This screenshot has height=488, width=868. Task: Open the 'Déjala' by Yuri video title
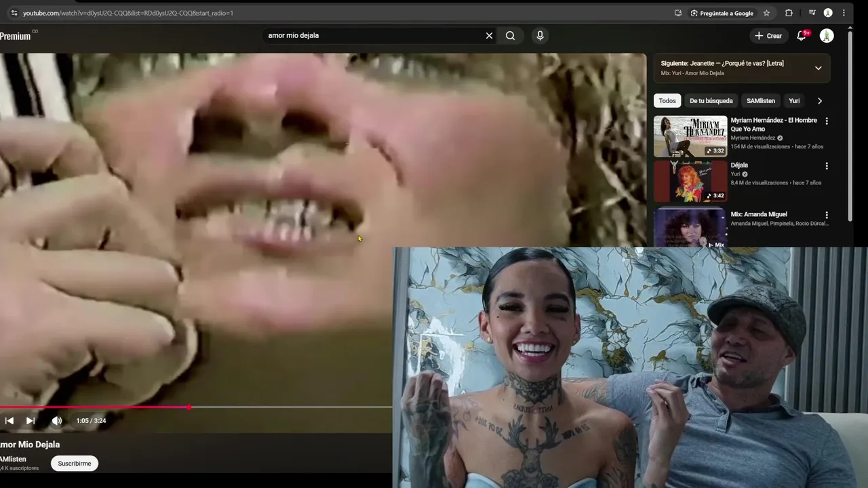click(739, 165)
